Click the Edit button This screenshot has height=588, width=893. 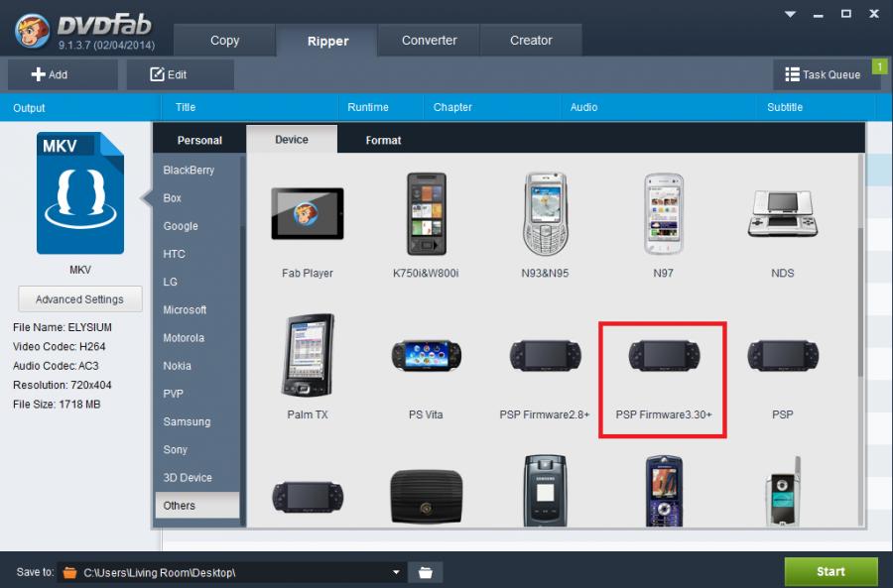click(x=180, y=74)
